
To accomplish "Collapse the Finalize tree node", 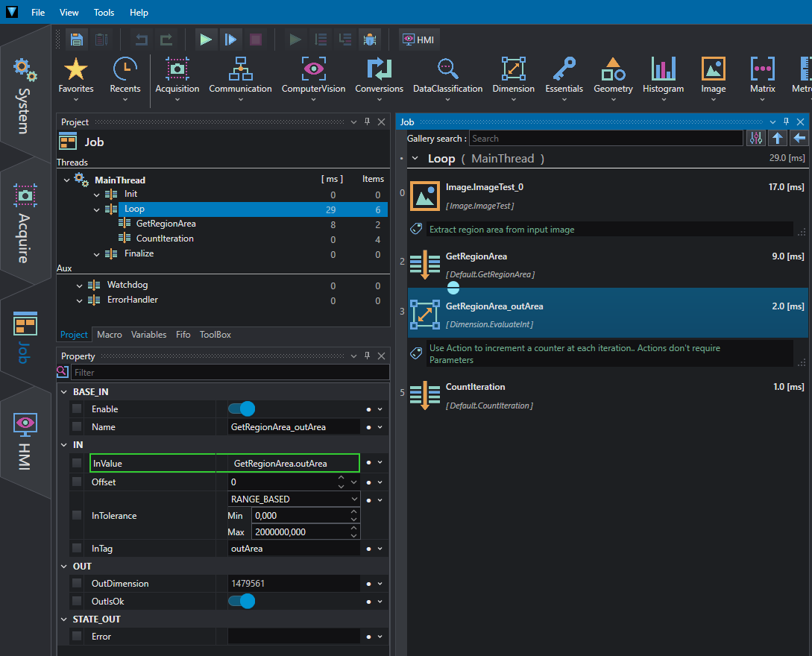I will (x=96, y=254).
